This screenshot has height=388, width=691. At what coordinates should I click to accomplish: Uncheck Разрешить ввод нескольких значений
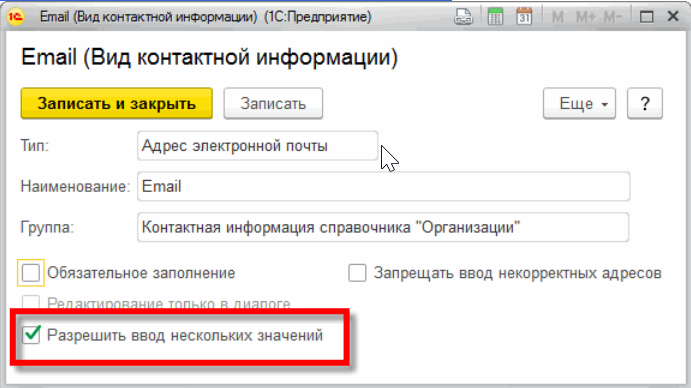coord(31,335)
